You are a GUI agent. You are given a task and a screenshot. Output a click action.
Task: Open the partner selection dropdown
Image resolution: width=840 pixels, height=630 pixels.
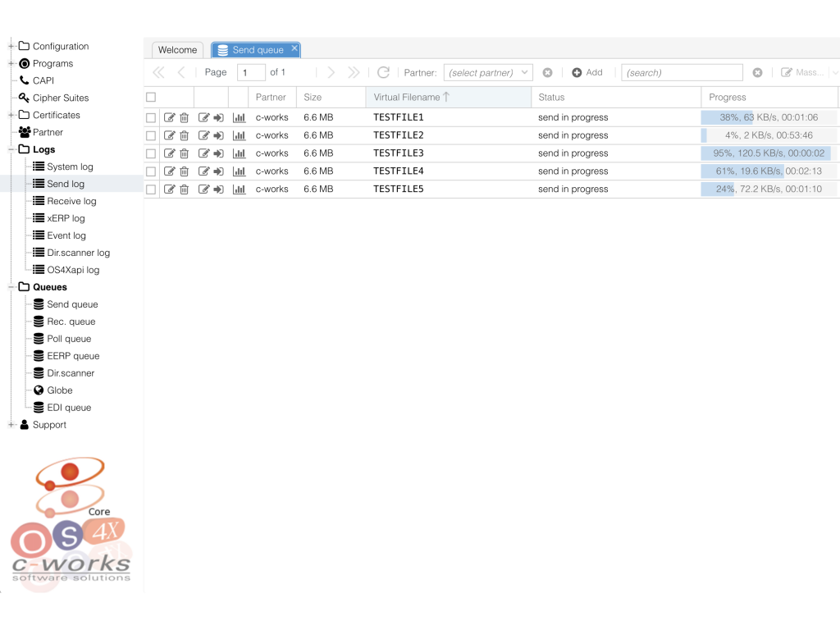[x=488, y=73]
